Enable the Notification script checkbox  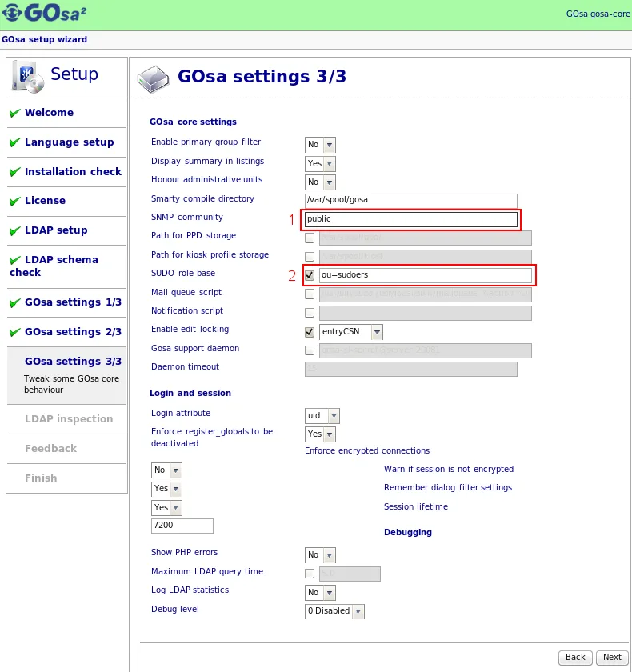310,313
